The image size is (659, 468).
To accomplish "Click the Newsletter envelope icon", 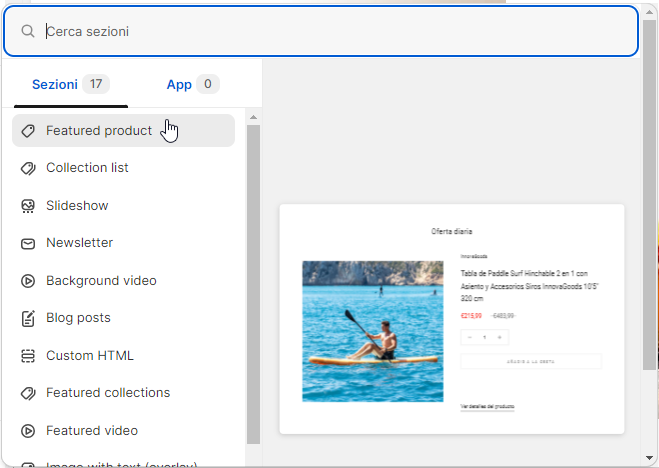I will pos(28,243).
